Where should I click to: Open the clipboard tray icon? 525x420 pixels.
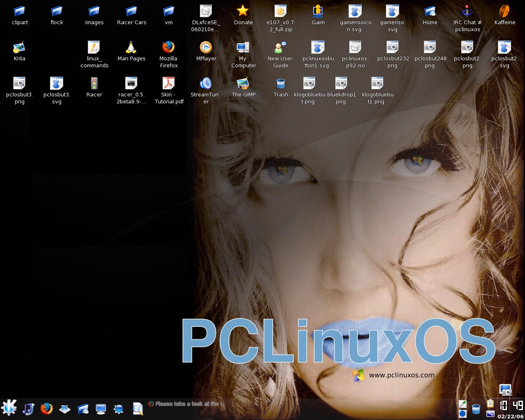pos(490,404)
